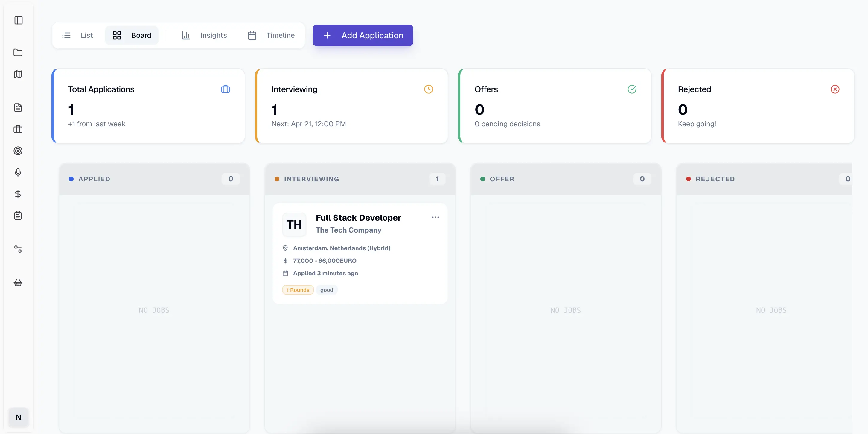Click the target goals icon
868x434 pixels.
pos(18,151)
